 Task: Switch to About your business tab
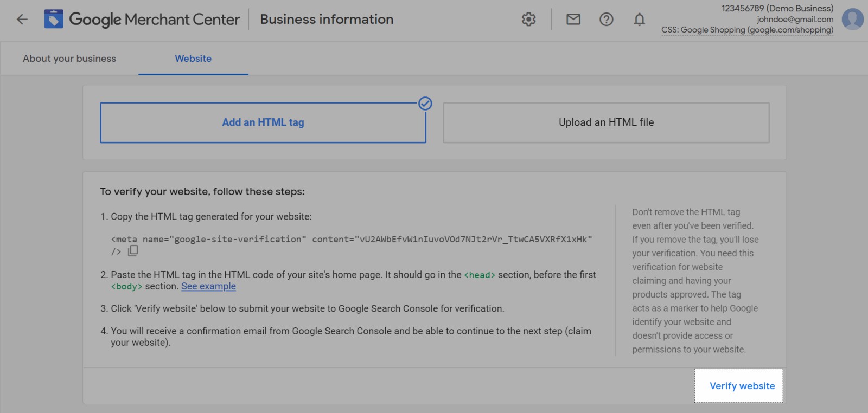coord(69,59)
